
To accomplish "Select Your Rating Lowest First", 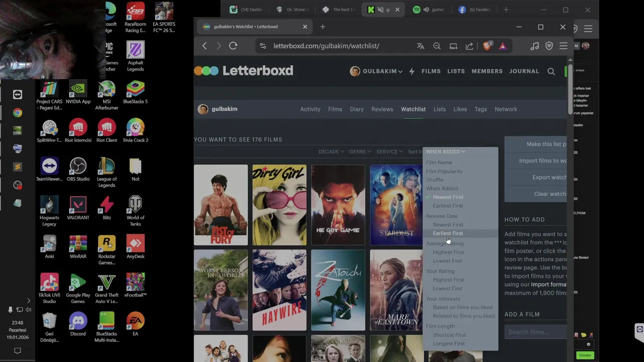I will (447, 289).
